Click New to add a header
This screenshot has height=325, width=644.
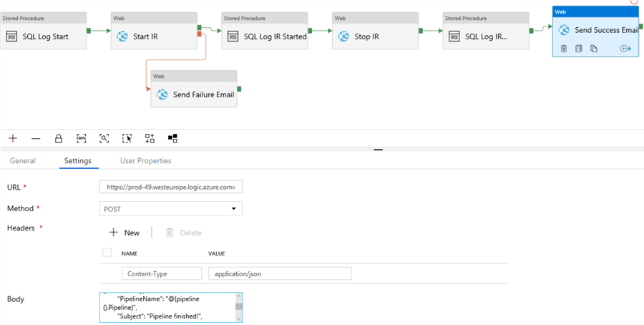click(x=125, y=233)
